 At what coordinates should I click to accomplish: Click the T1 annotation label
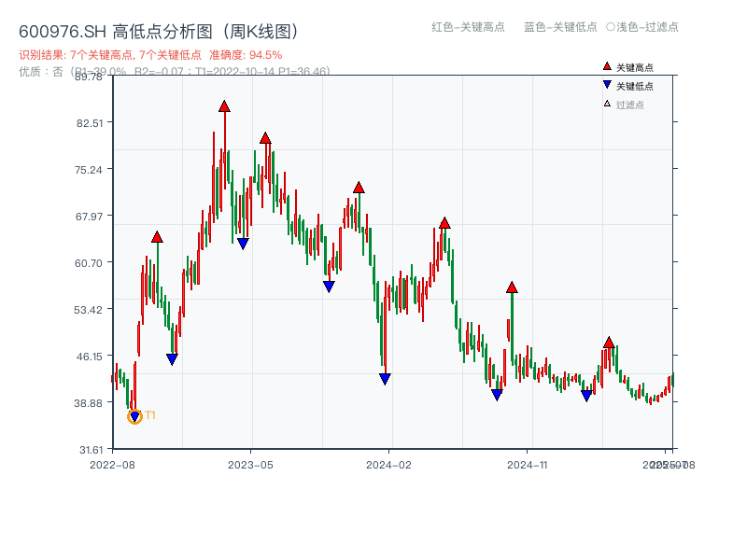tap(150, 413)
